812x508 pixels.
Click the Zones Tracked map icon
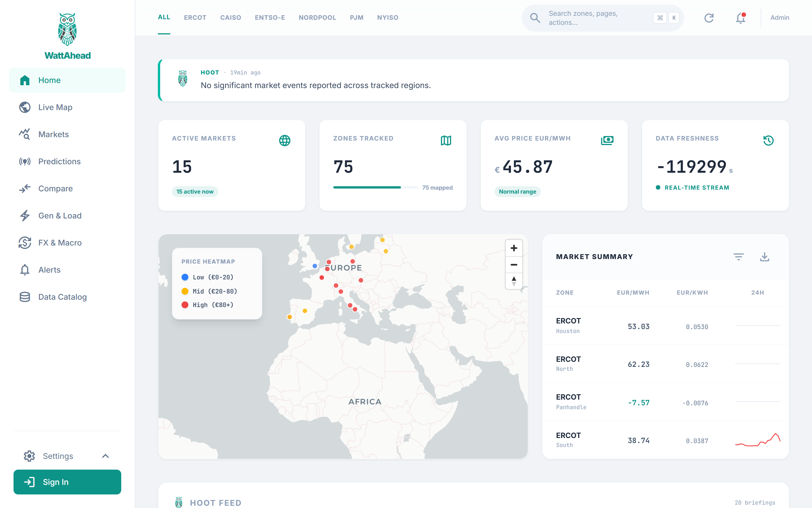point(446,141)
